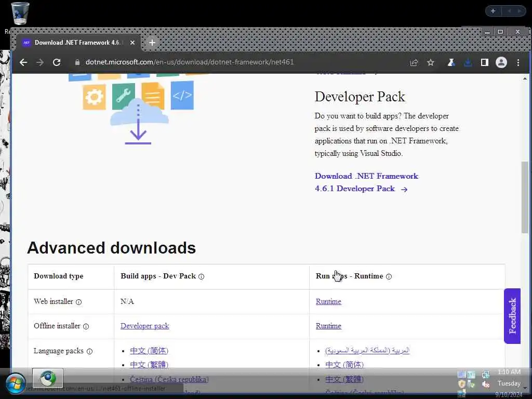Screen dimensions: 532x399
Task: Click Download .NET Framework 4.6.1 Developer Pack link
Action: tap(366, 182)
